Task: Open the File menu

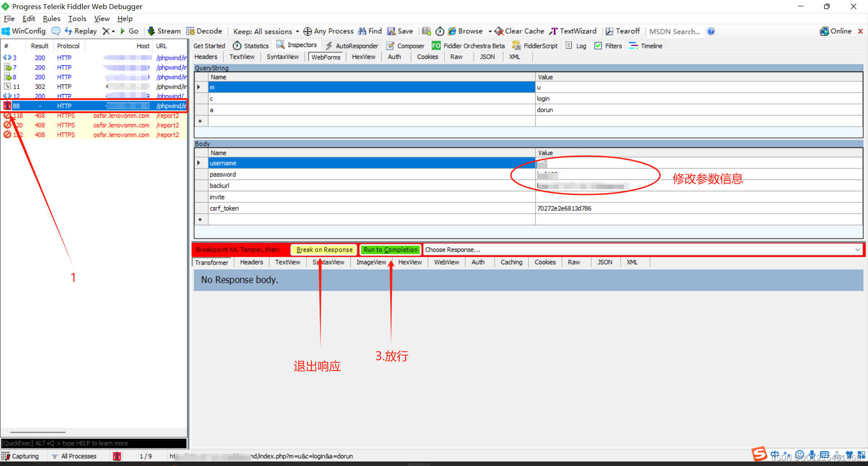Action: tap(9, 19)
